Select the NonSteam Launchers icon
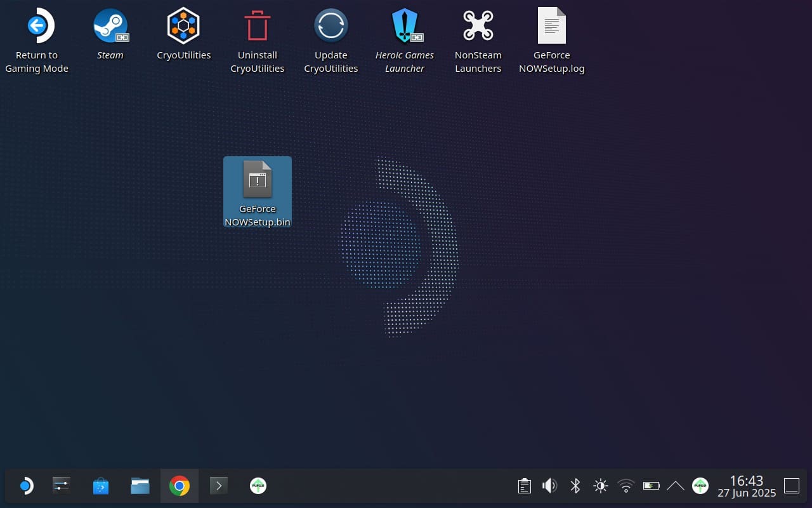812x508 pixels. point(478,27)
